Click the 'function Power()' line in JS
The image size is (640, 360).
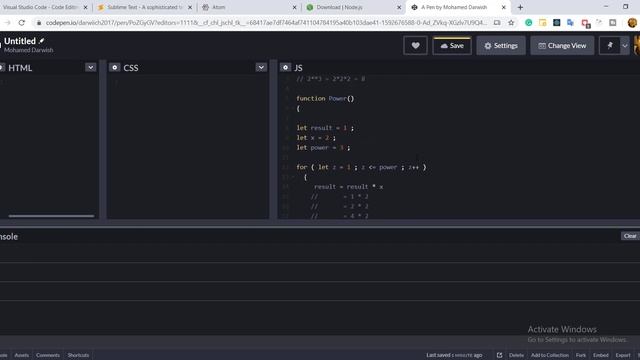tap(325, 98)
